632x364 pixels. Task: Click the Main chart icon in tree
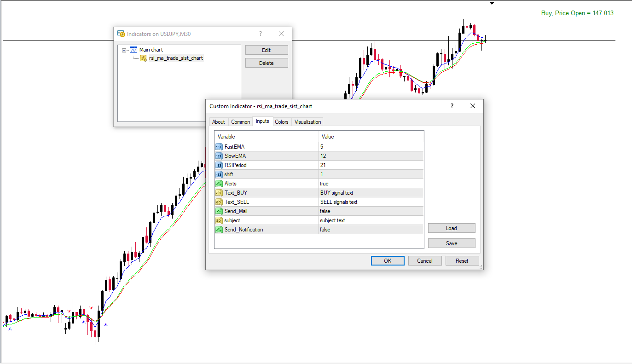tap(133, 50)
